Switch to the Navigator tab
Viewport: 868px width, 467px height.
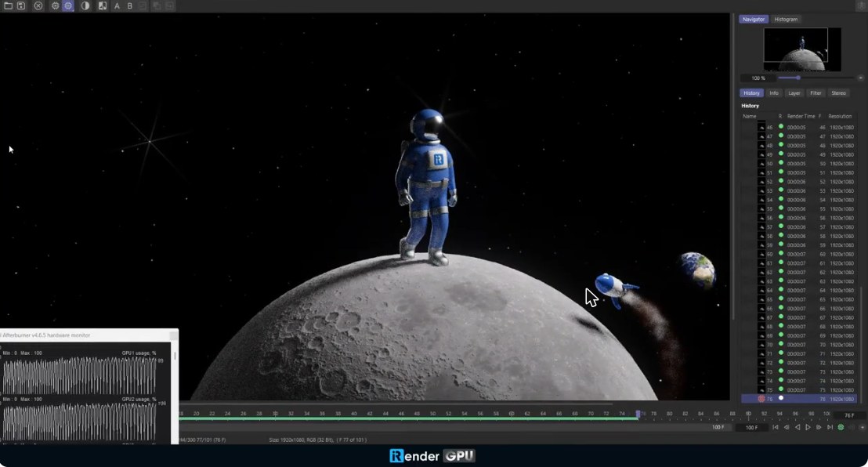click(753, 19)
